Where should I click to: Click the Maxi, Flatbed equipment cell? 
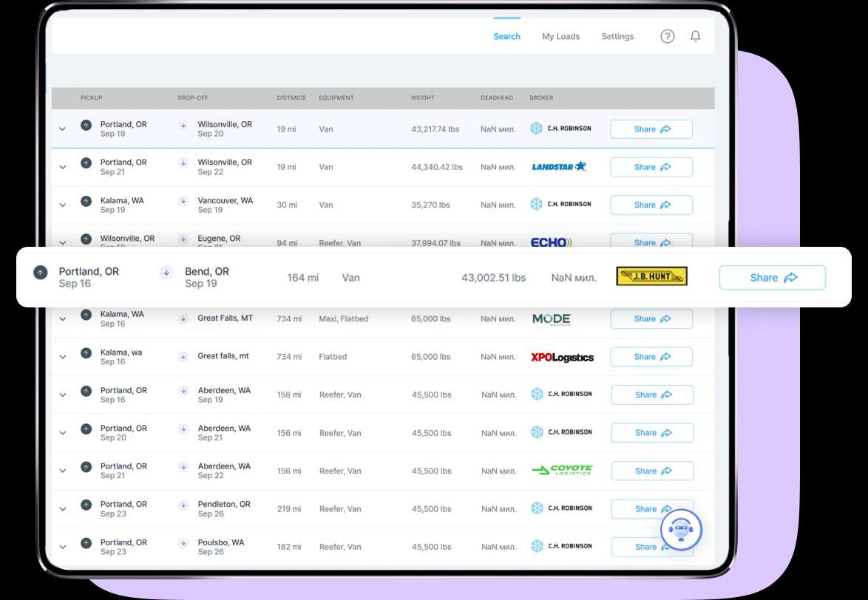coord(343,318)
